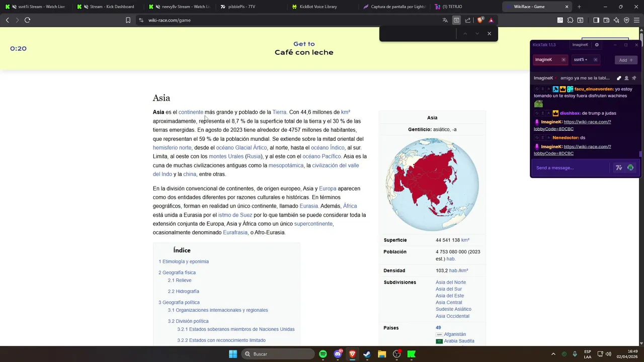Click the share icon in the address bar
Screen dimensions: 644x362
pos(467,20)
